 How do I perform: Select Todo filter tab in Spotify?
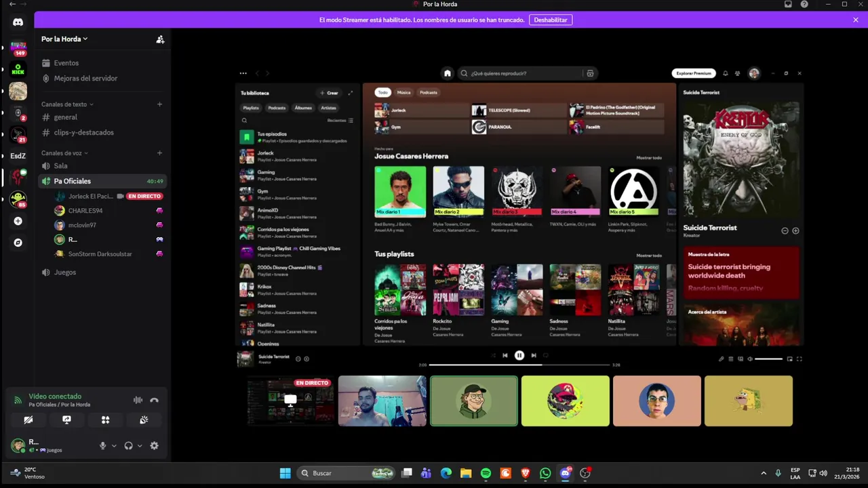(x=383, y=92)
